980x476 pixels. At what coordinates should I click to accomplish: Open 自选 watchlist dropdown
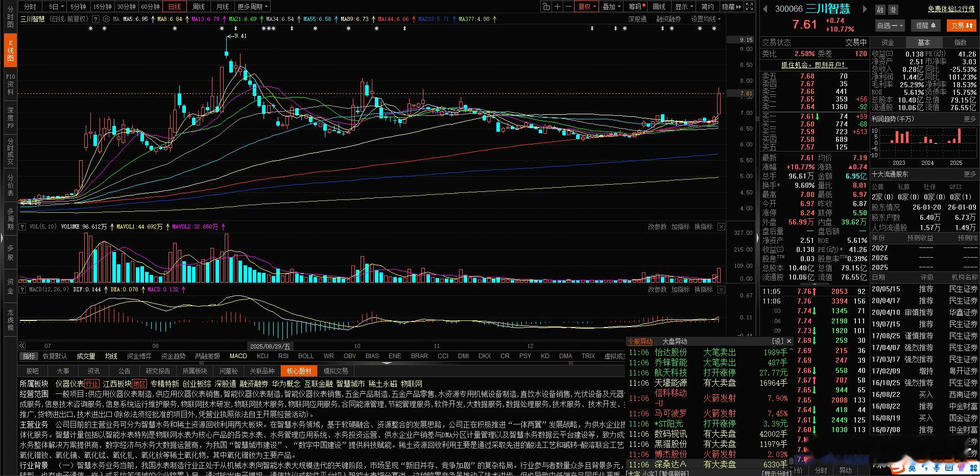click(x=890, y=25)
